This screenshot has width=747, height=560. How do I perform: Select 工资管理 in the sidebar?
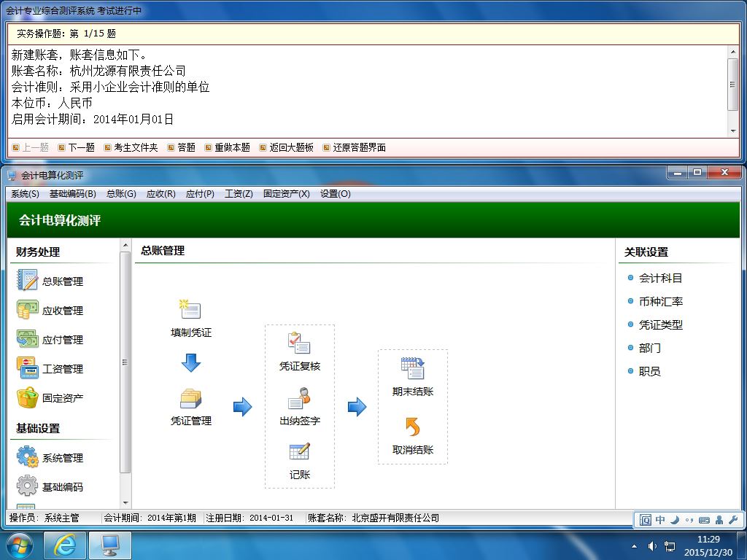point(50,368)
